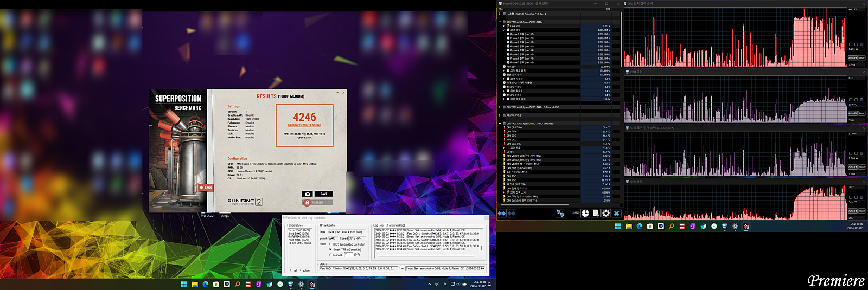Click Reset on the CPU core temperature graph
The width and height of the screenshot is (868, 290).
pyautogui.click(x=861, y=113)
